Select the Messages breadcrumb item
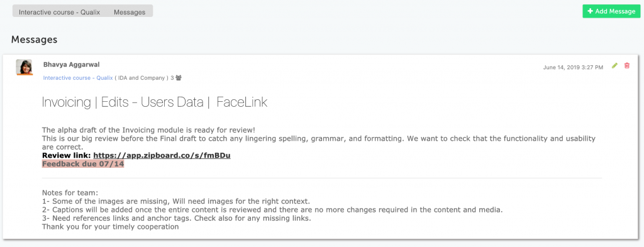This screenshot has height=247, width=644. click(130, 13)
